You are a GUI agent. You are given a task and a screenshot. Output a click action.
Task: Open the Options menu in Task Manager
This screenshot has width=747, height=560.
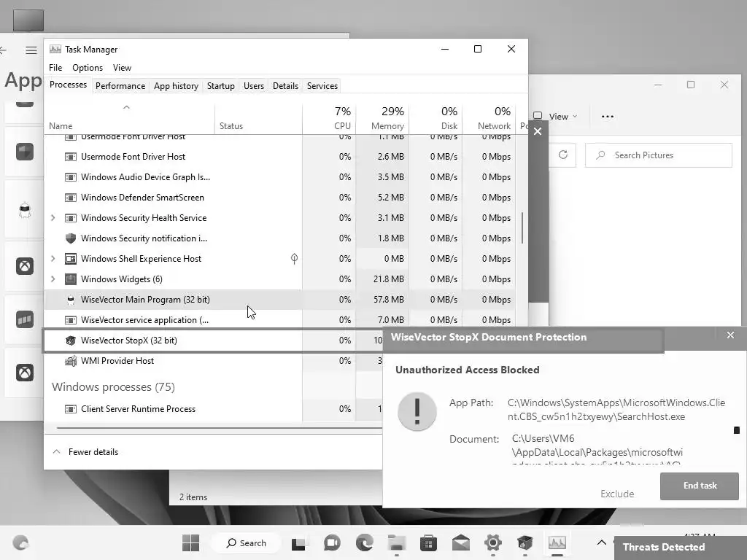(88, 68)
